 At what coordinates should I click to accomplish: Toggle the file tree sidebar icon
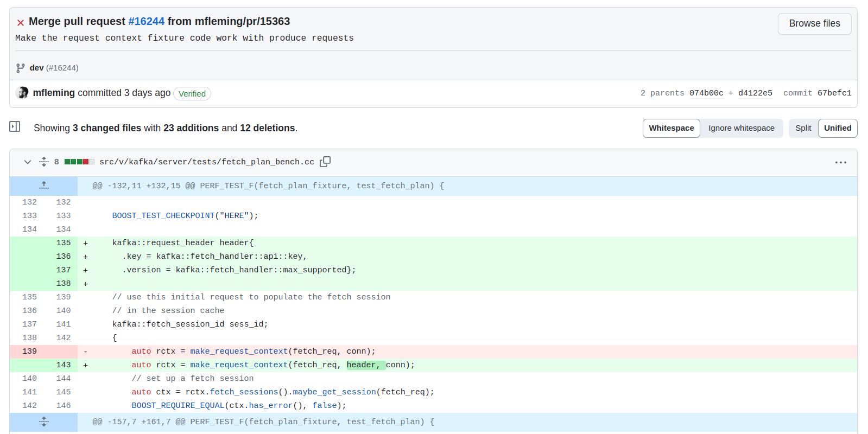[x=15, y=127]
